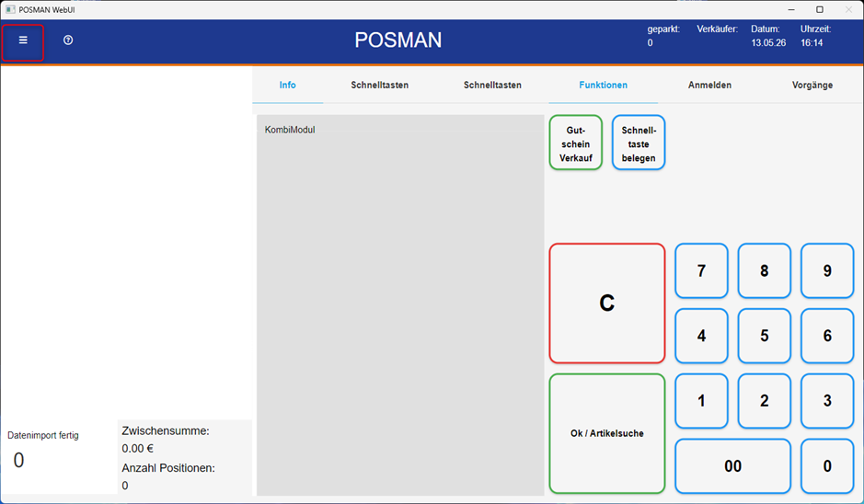Switch to the Info tab
Image resolution: width=864 pixels, height=504 pixels.
(x=288, y=85)
